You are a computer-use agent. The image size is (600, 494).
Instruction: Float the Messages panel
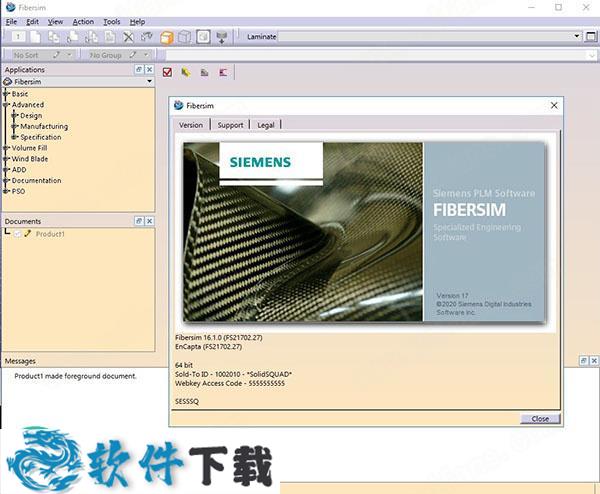(584, 360)
